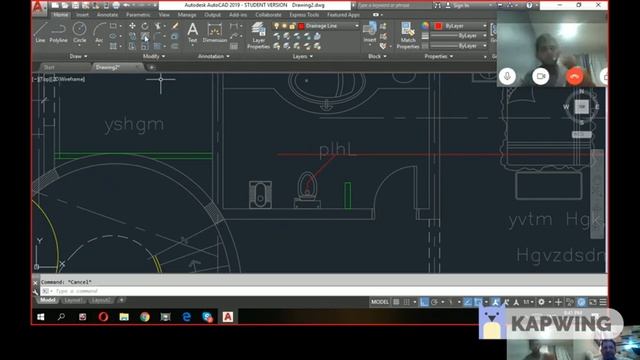Open the Annotate ribbon tab

[107, 15]
